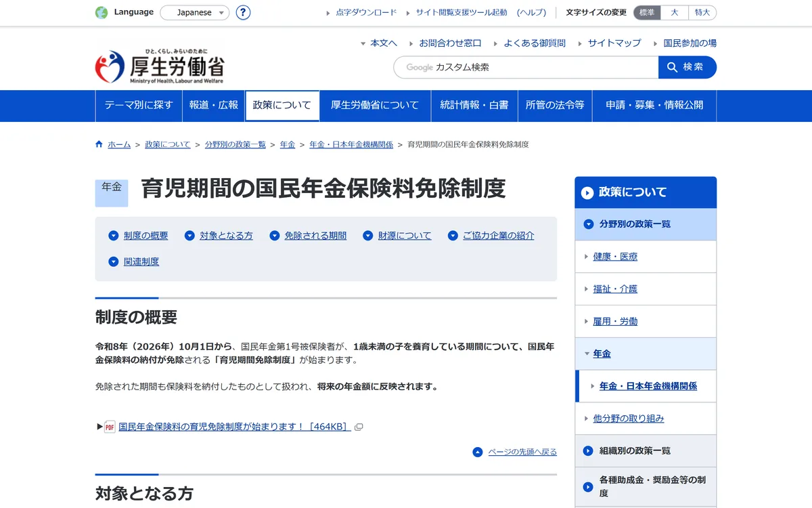Open PDF 国民年金保険料の育児免除制度が始まります
812x508 pixels.
[x=235, y=427]
